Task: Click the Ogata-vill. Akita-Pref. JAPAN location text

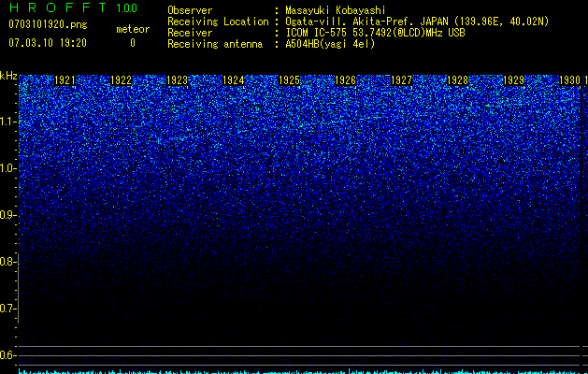Action: tap(417, 22)
